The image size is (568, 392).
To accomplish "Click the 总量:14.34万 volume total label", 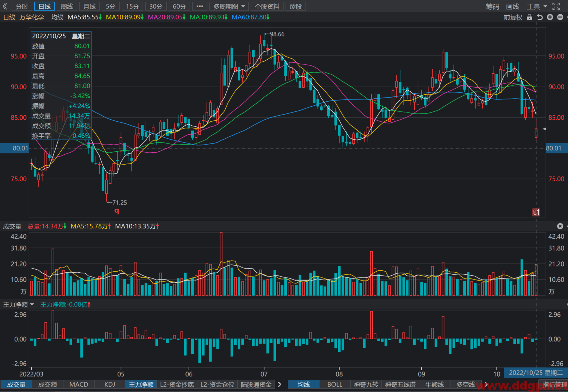I will (47, 226).
